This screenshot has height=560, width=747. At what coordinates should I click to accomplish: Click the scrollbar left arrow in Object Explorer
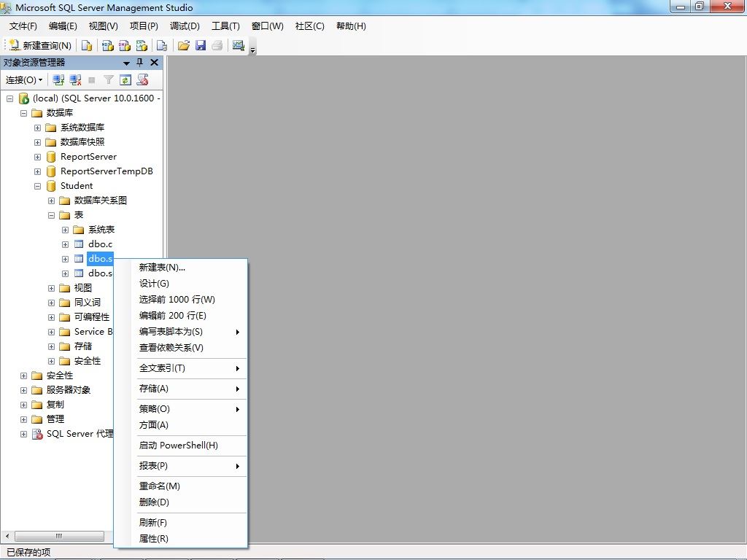click(7, 536)
